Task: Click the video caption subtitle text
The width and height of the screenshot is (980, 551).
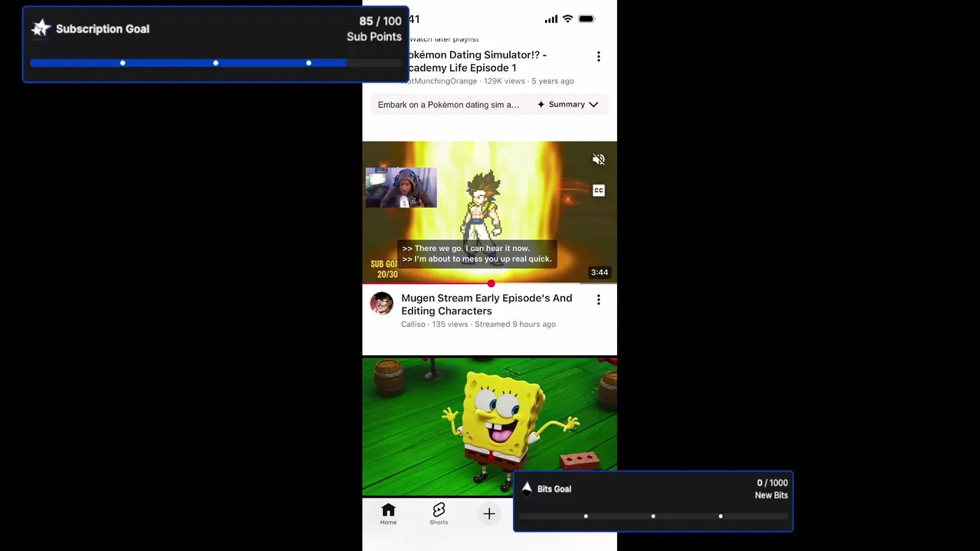Action: [476, 253]
